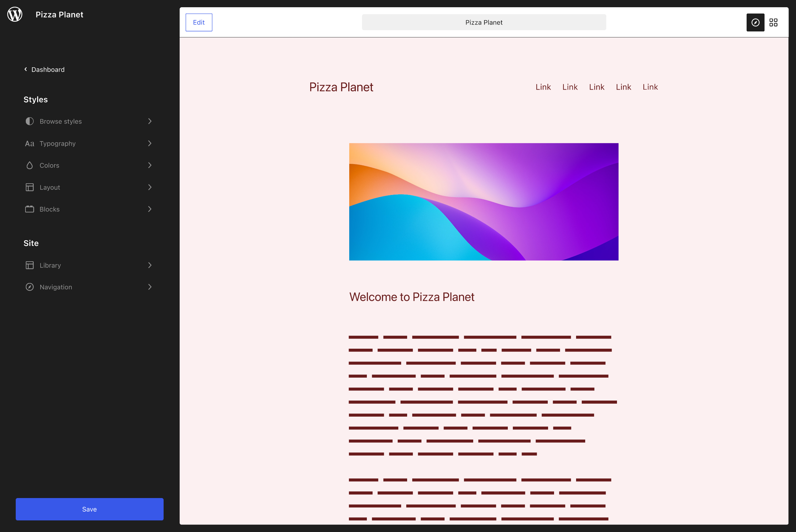Click the Welcome to Pizza Planet heading
The image size is (796, 532).
[412, 296]
